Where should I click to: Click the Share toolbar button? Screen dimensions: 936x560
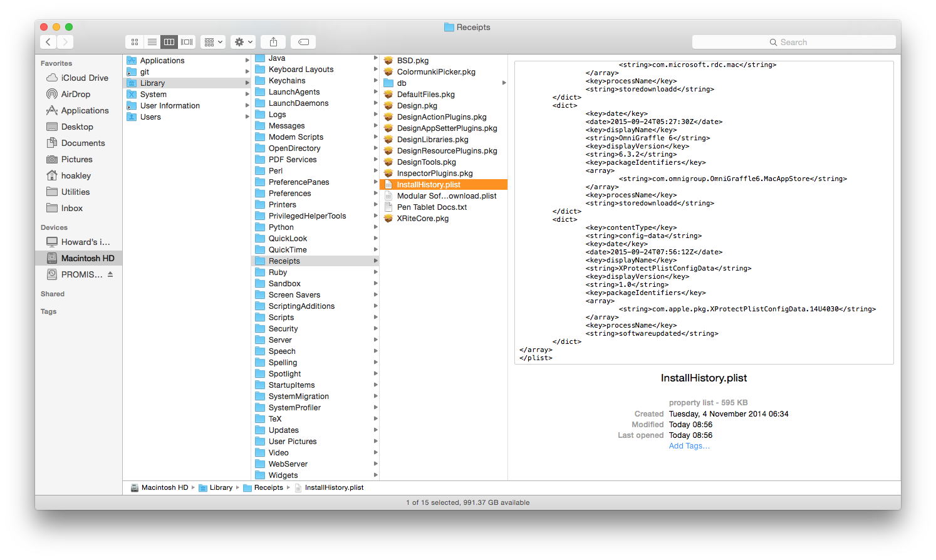click(273, 42)
